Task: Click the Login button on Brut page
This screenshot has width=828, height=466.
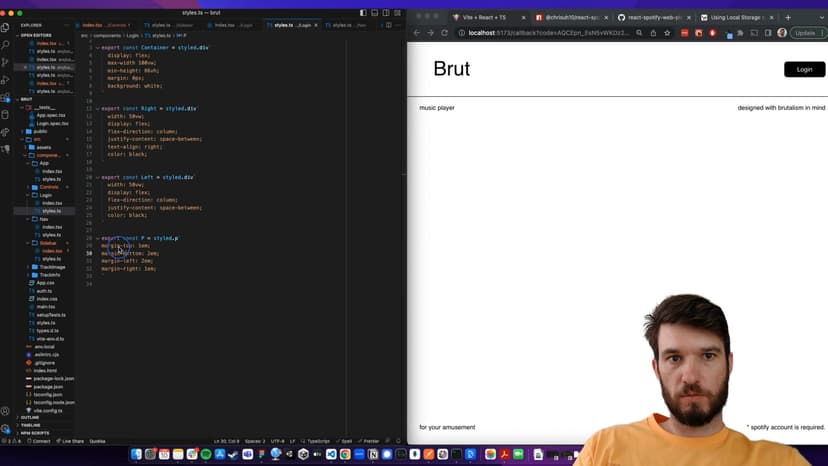Action: pos(804,69)
